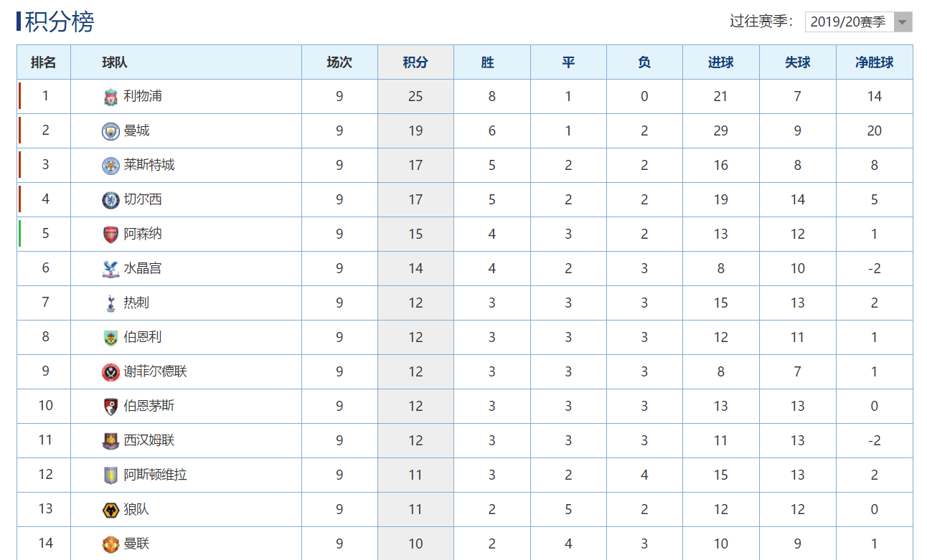Viewport: 927px width, 560px height.
Task: Click the Leicester City crest icon
Action: pos(110,166)
